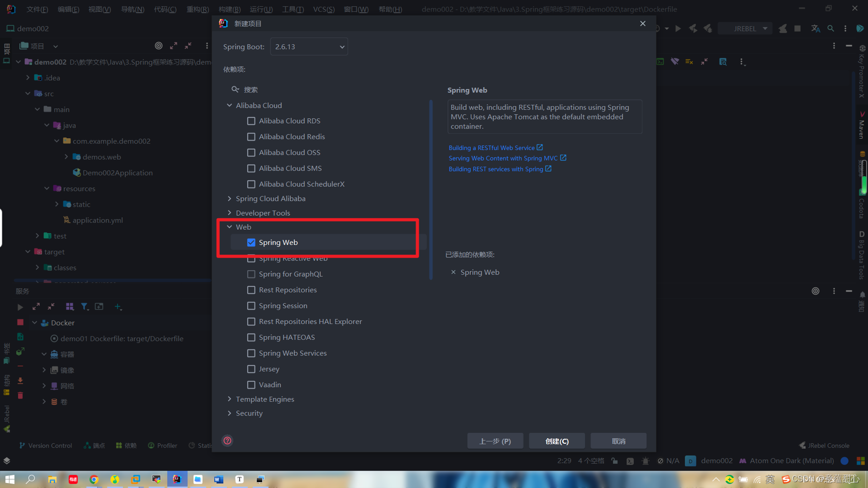Collapse the target folder in project tree
Viewport: 868px width, 488px height.
pos(28,252)
